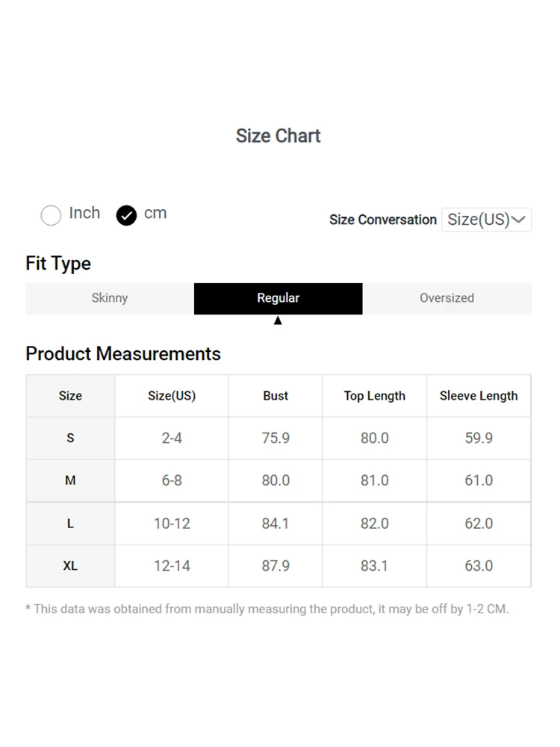Screen dimensions: 560x747
Task: Click the triangle pointer below Regular
Action: pyautogui.click(x=278, y=320)
